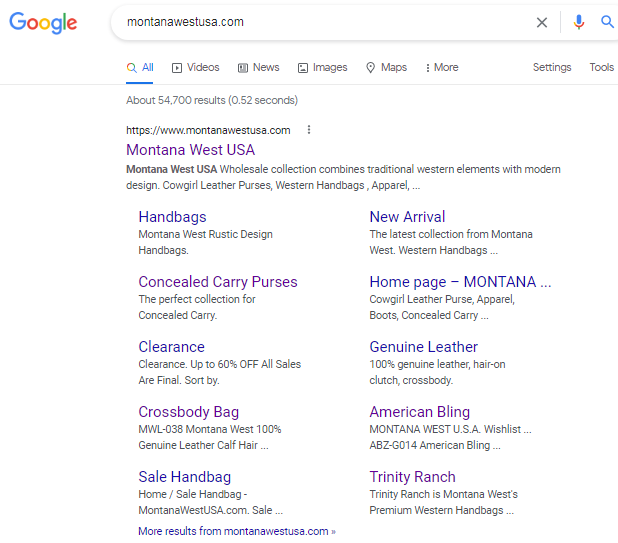Viewport: 618px width, 543px height.
Task: Switch to the News tab
Action: (x=259, y=67)
